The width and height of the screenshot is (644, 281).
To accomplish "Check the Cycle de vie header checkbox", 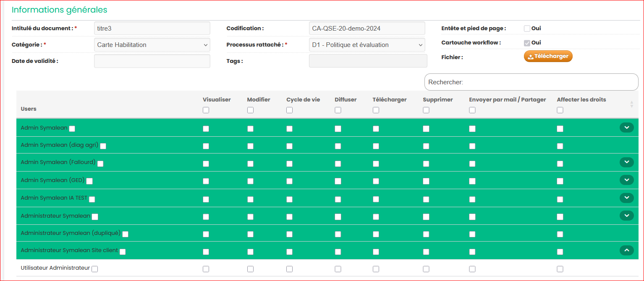I will [289, 110].
